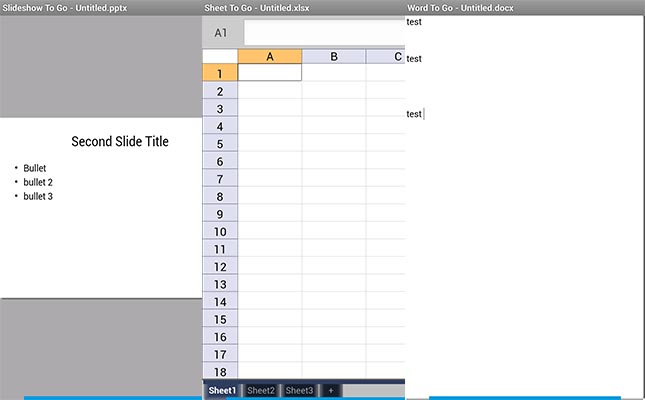This screenshot has width=645, height=400.
Task: Click the formula bar input field
Action: [323, 33]
